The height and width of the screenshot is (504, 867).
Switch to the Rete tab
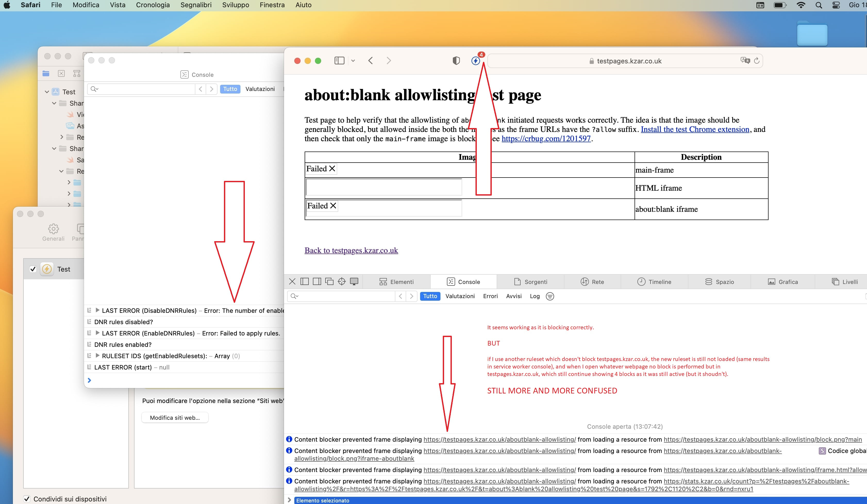tap(592, 282)
